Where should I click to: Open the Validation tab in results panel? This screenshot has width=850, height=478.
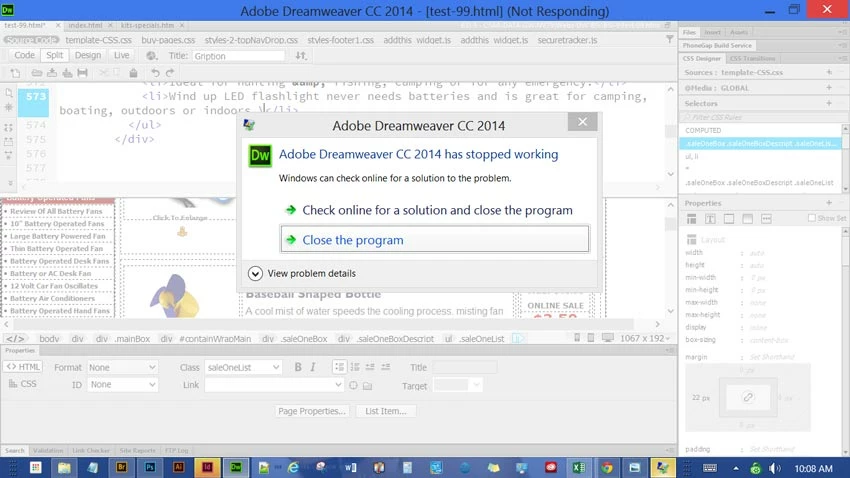(x=48, y=450)
